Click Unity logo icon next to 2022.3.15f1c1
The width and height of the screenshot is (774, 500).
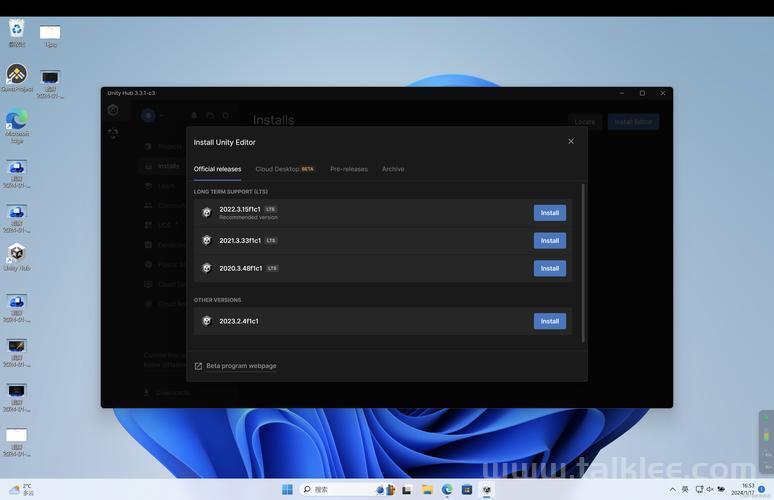207,213
